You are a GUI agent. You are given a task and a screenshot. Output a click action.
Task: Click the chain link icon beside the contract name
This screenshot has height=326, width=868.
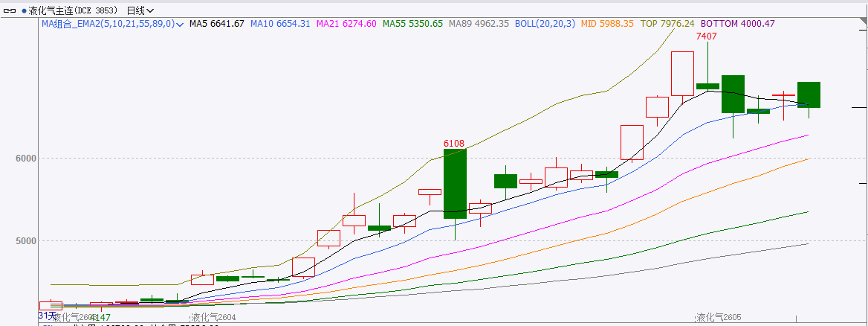coord(10,10)
